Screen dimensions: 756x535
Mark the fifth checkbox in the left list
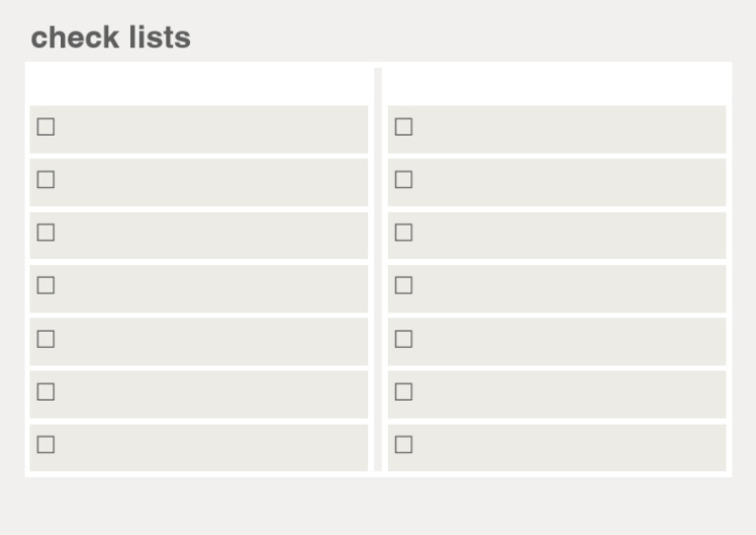(x=45, y=339)
